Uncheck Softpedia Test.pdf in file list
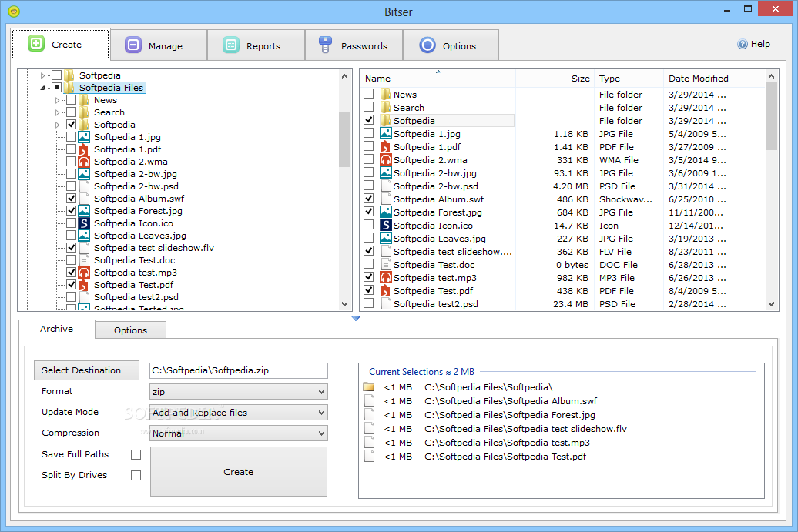 point(368,290)
